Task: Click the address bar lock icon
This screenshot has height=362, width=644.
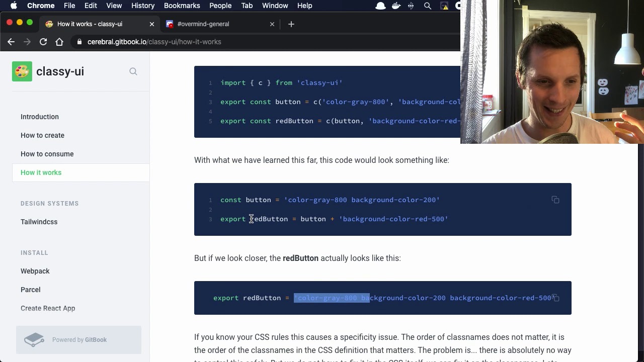Action: click(79, 42)
